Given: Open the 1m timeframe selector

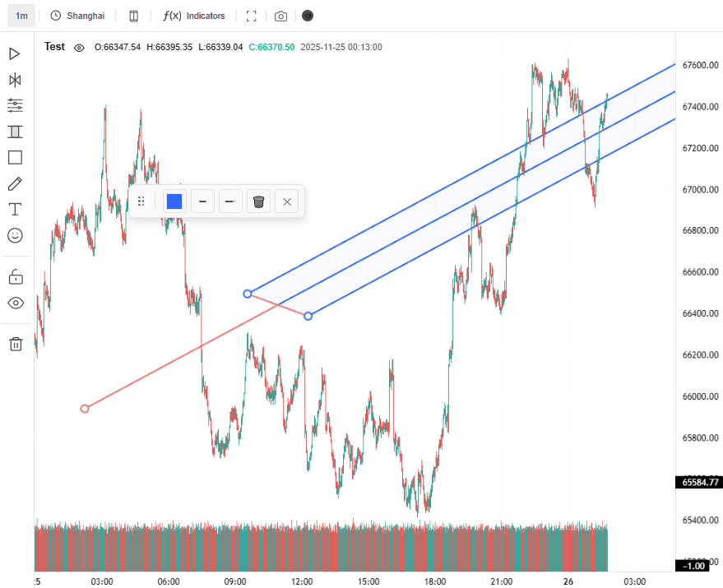Looking at the screenshot, I should click(x=21, y=16).
